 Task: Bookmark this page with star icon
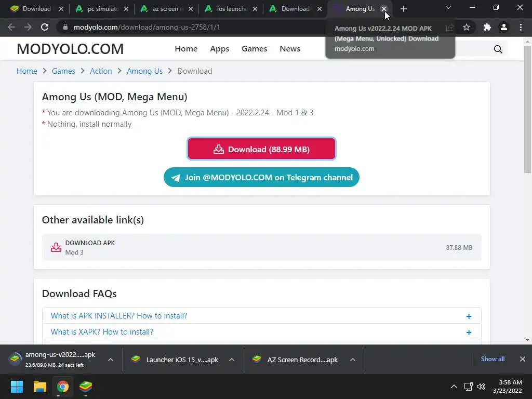tap(467, 27)
